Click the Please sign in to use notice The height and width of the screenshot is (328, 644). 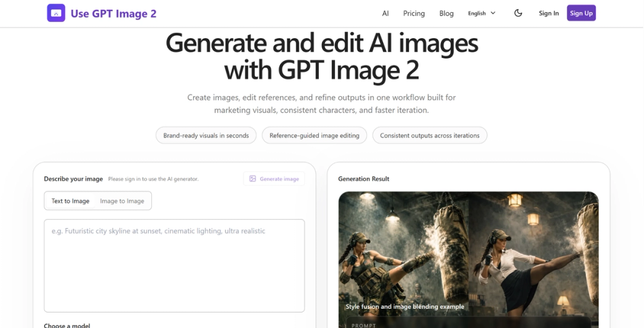click(153, 178)
